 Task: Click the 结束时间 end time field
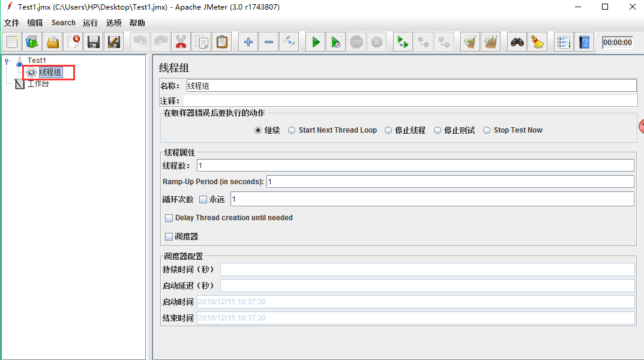tap(416, 318)
